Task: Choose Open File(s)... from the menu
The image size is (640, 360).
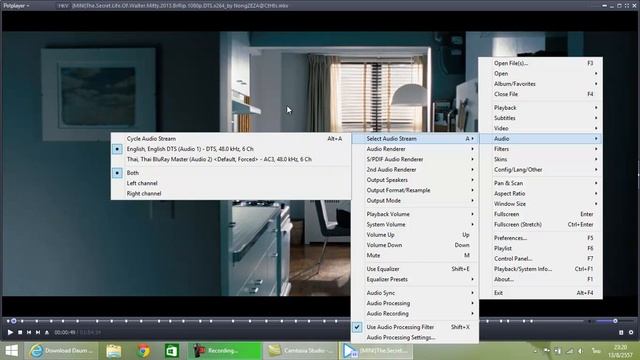Action: pyautogui.click(x=540, y=63)
